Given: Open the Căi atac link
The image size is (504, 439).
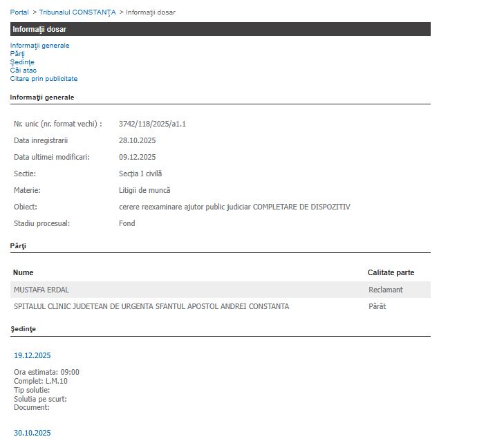Looking at the screenshot, I should pos(24,71).
